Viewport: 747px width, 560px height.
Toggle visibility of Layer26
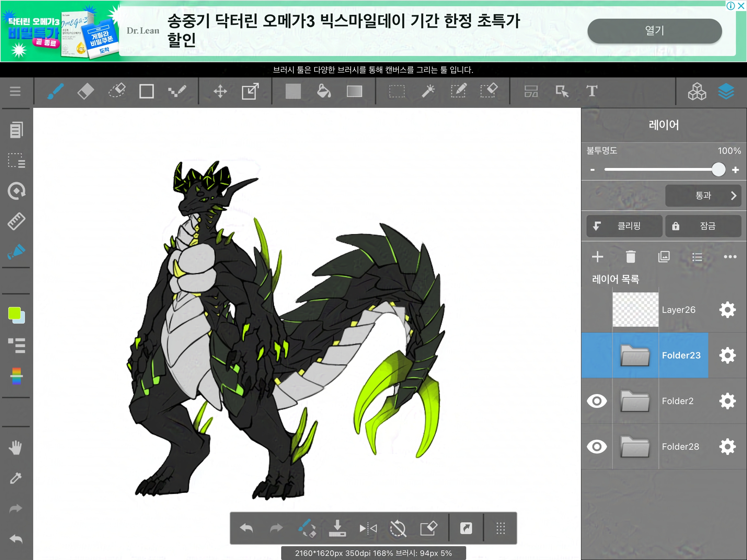(597, 310)
